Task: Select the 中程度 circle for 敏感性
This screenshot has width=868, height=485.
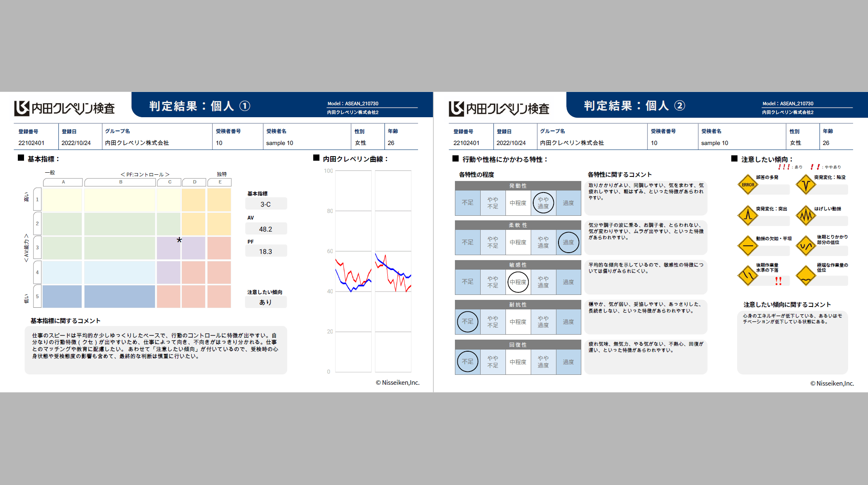Action: (518, 282)
